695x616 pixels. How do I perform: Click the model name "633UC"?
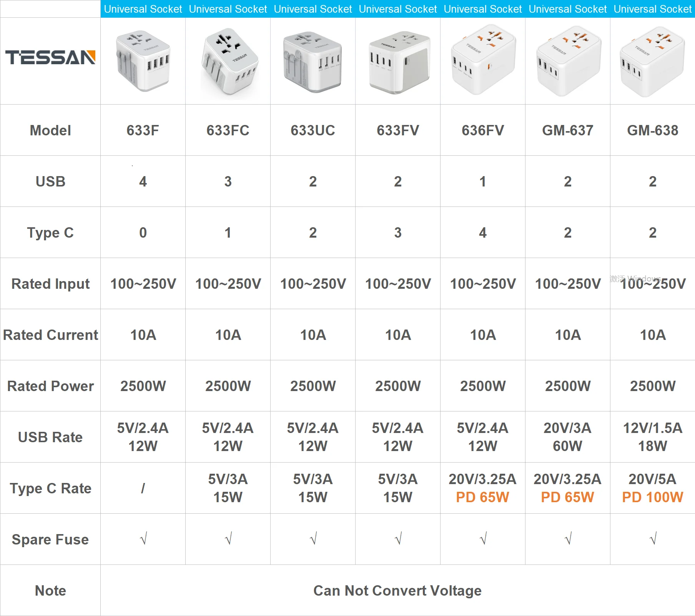point(313,130)
